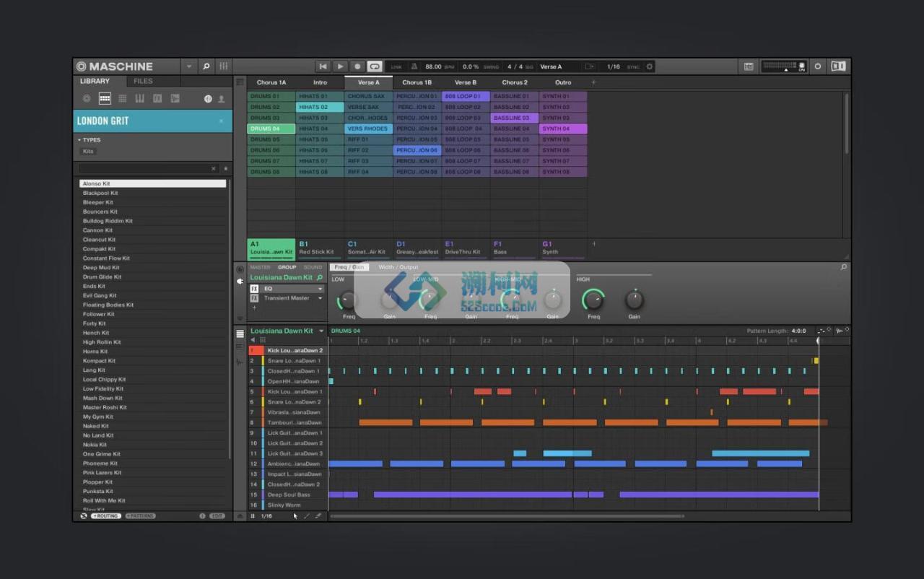The height and width of the screenshot is (579, 924).
Task: Select the Projects browser type icon
Action: [87, 98]
